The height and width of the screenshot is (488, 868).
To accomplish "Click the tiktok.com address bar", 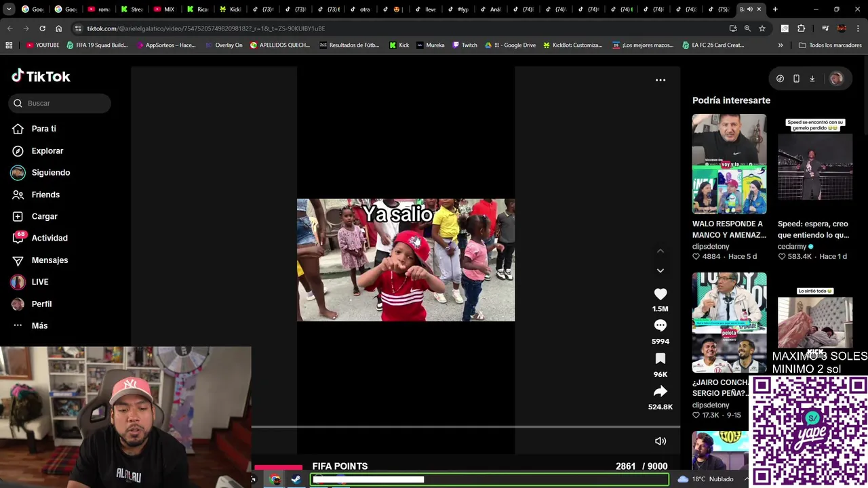I will [400, 28].
